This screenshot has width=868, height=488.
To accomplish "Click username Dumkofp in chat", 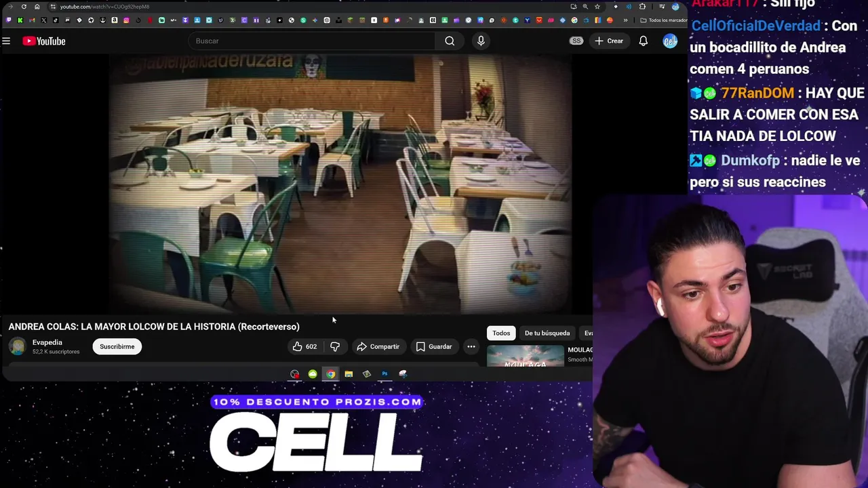I will 750,161.
